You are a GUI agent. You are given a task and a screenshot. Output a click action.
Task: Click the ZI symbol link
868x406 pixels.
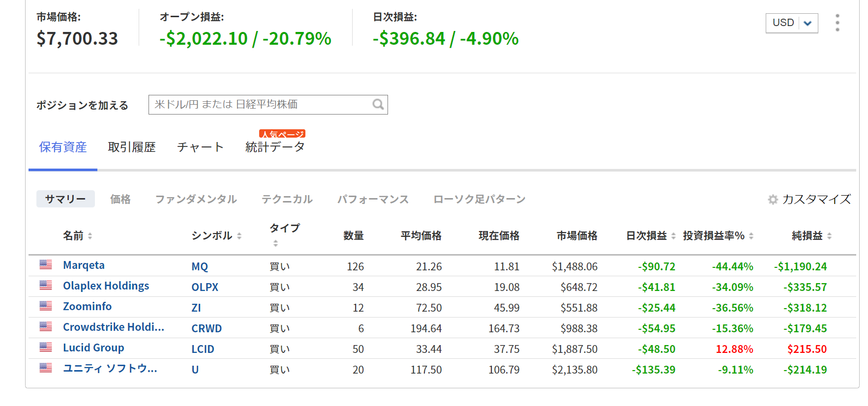click(x=196, y=308)
